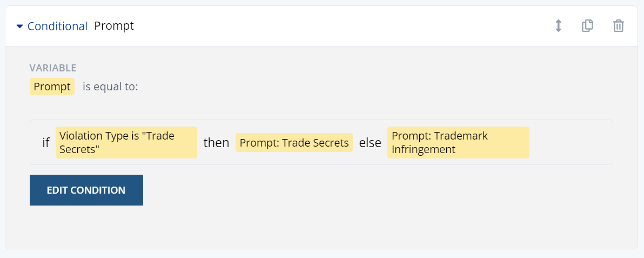This screenshot has height=258, width=644.
Task: Click empty space inside the if-then-else row
Action: coord(570,143)
